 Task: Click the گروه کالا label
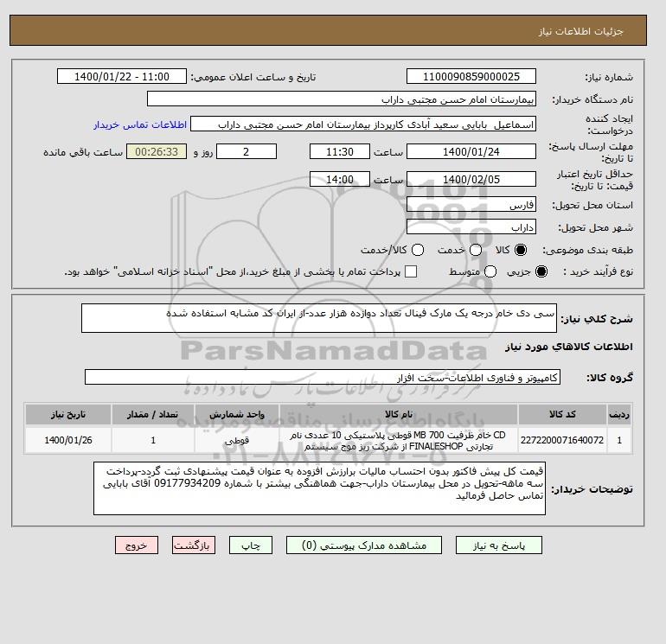pyautogui.click(x=610, y=378)
